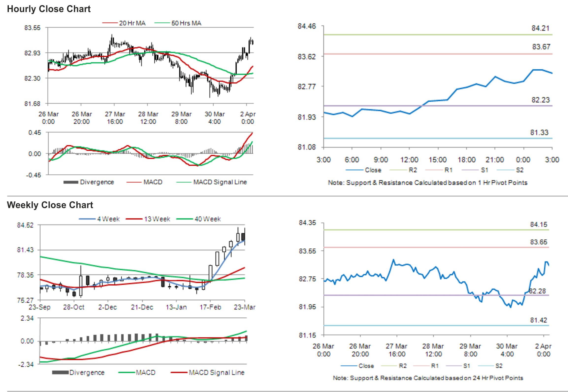This screenshot has width=568, height=392.
Task: Click the 82.77 axis value on pivot chart
Action: (307, 87)
